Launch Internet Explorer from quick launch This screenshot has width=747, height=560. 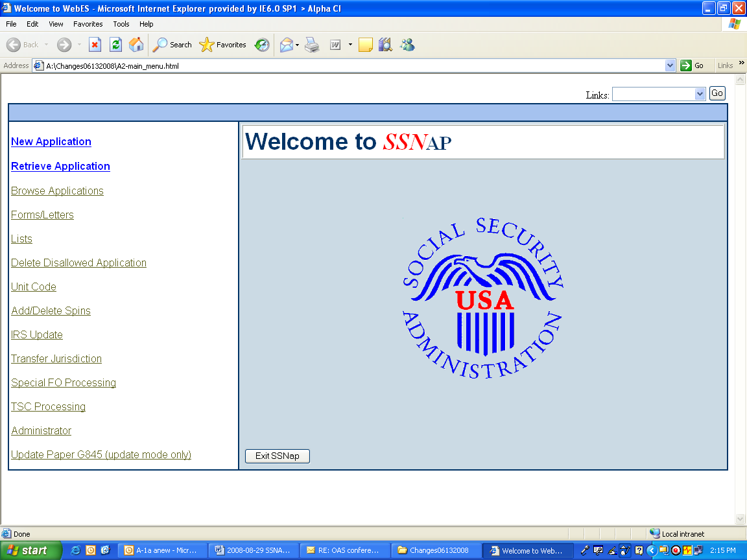[75, 550]
